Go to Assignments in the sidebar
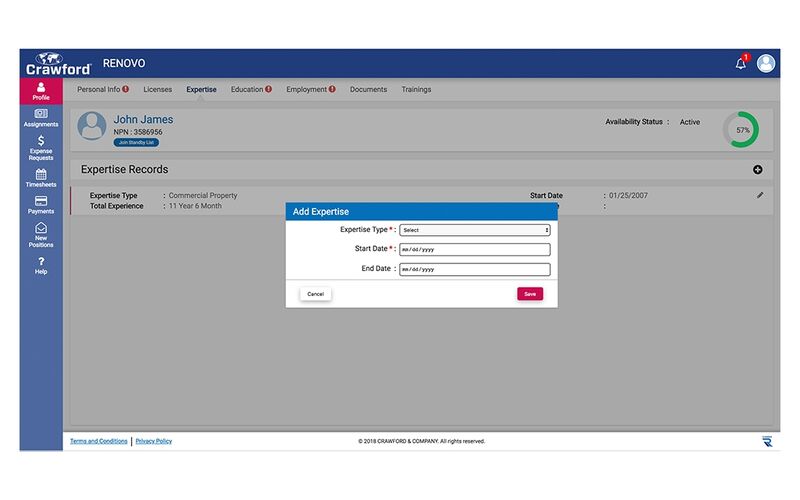 [41, 115]
